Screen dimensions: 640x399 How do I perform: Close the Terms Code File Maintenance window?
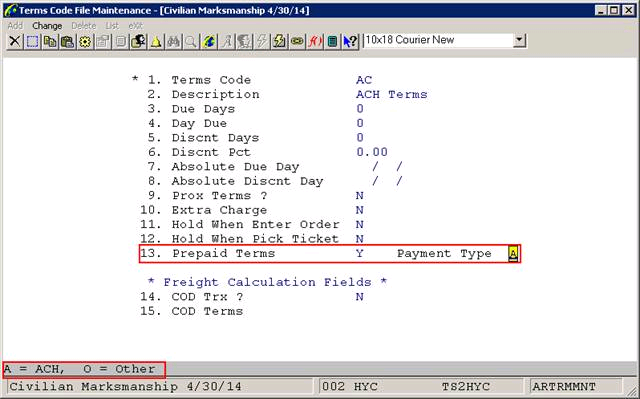point(629,10)
